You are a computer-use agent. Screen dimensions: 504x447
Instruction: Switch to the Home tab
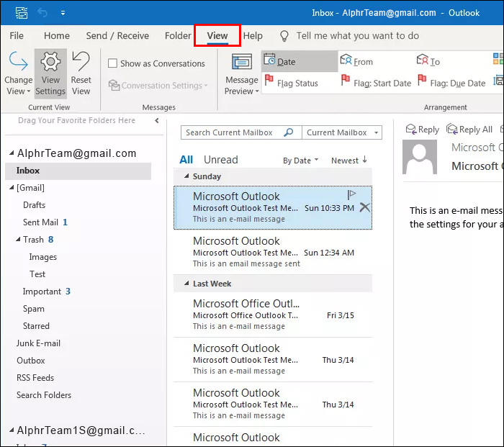(x=57, y=36)
